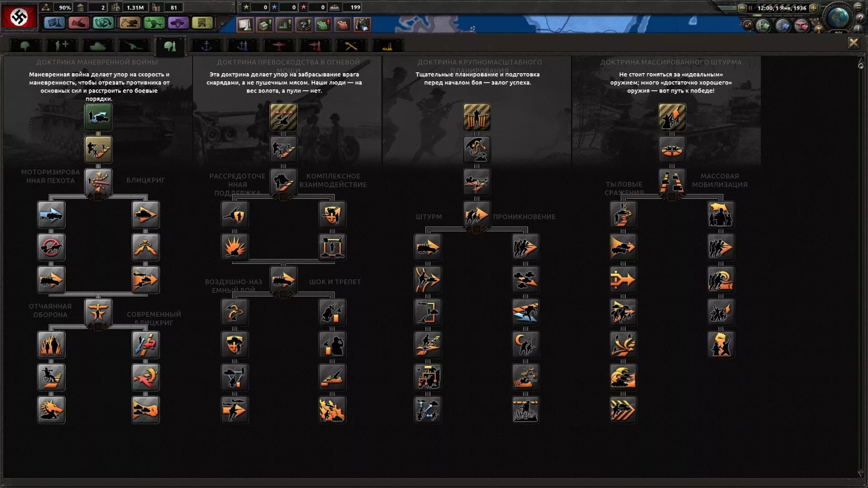This screenshot has width=868, height=488.
Task: Open the Trade screen with teal arrows
Action: tap(103, 23)
